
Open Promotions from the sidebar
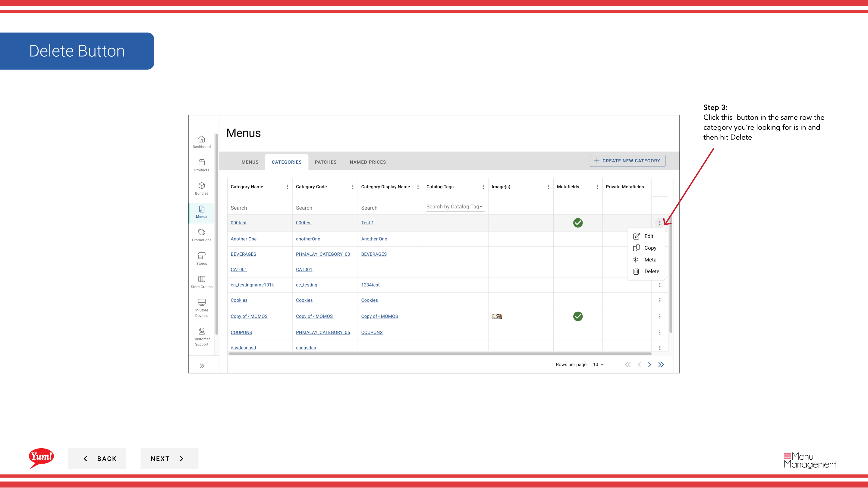pos(202,235)
